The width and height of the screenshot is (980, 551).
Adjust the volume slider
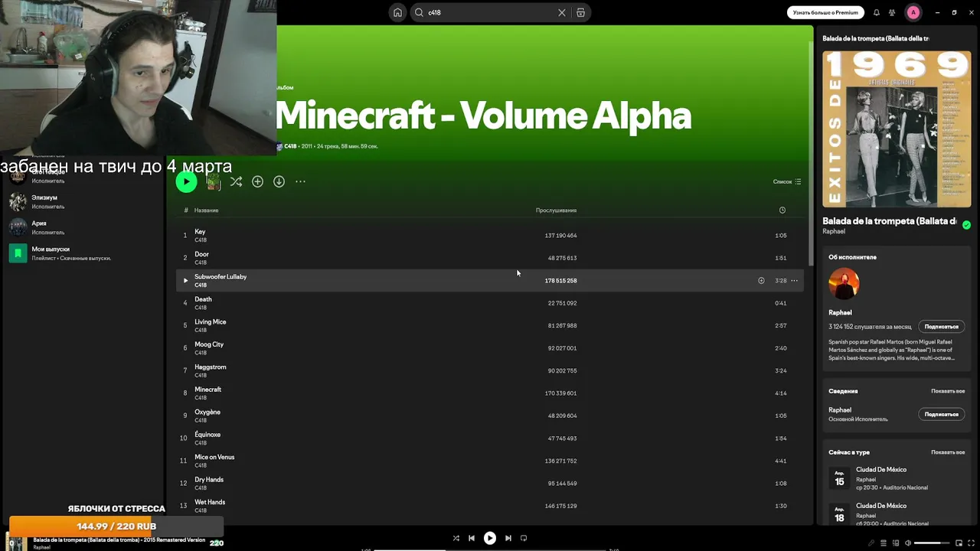click(933, 543)
